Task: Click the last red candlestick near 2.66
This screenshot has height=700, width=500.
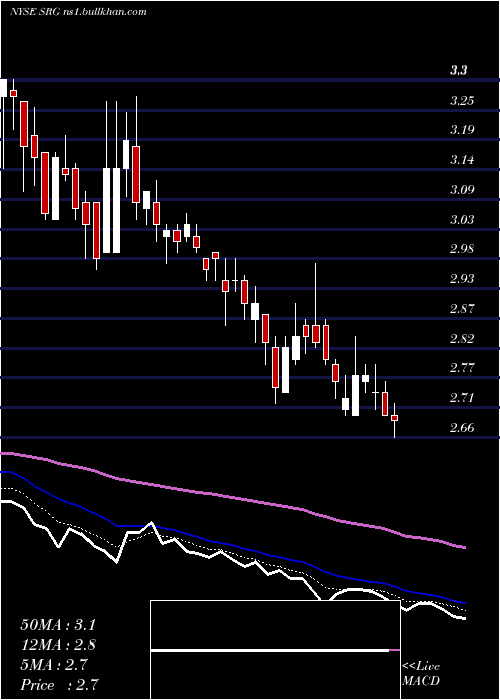Action: coord(395,418)
